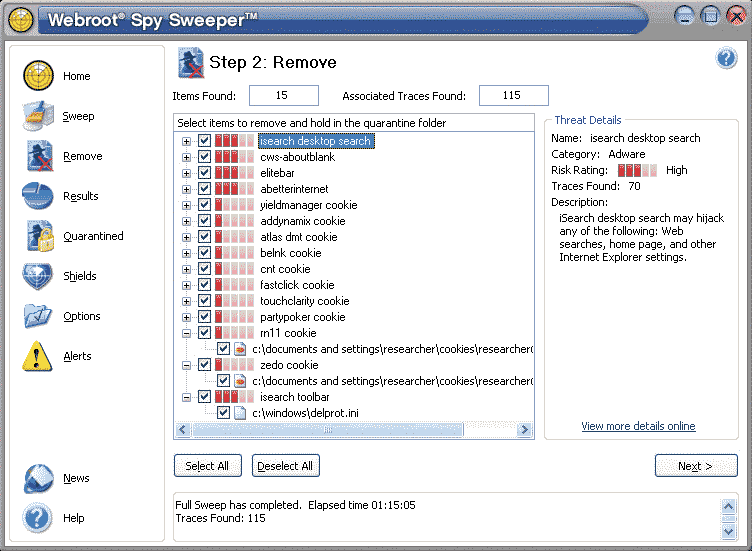Open News section label
The image size is (752, 551).
pyautogui.click(x=76, y=479)
